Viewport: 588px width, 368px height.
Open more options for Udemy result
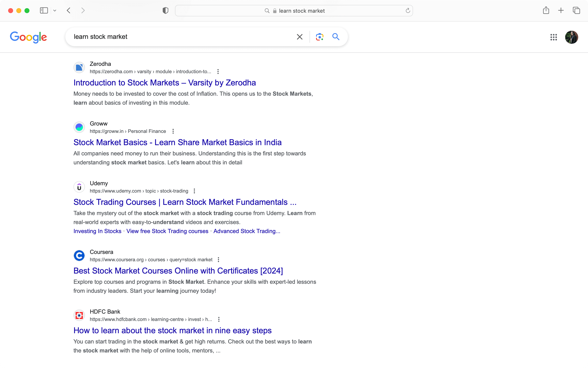(194, 191)
